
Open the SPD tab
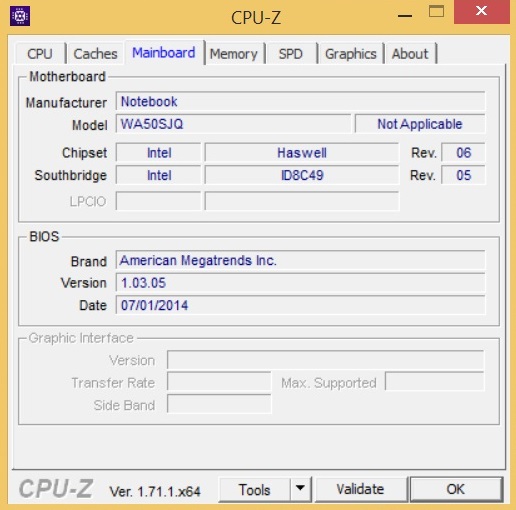click(291, 54)
